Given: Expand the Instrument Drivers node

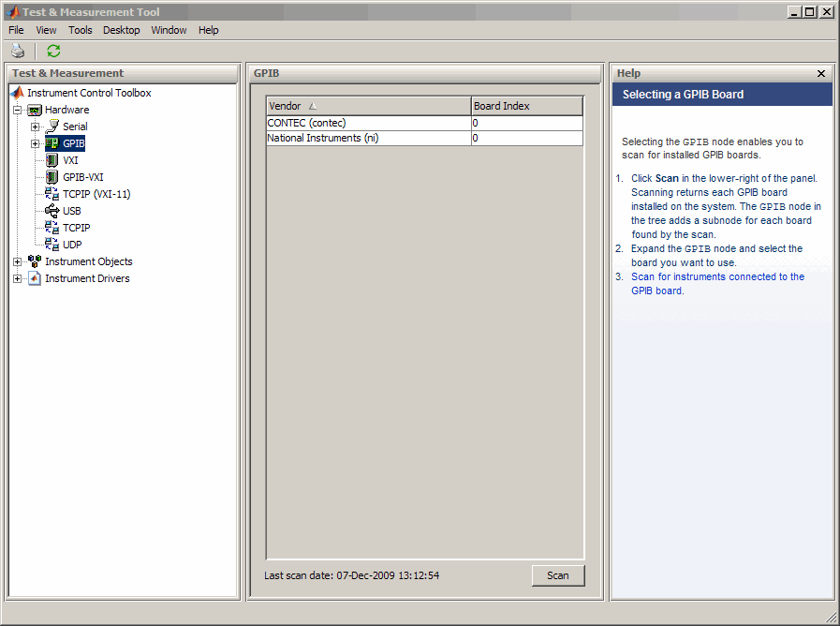Looking at the screenshot, I should tap(17, 278).
